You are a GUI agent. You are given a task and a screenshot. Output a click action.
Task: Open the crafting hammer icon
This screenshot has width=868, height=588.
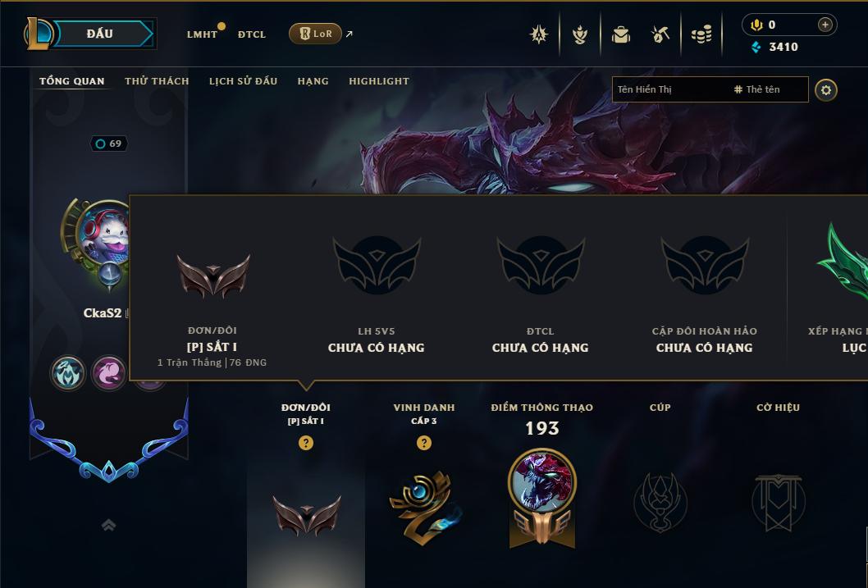coord(660,34)
